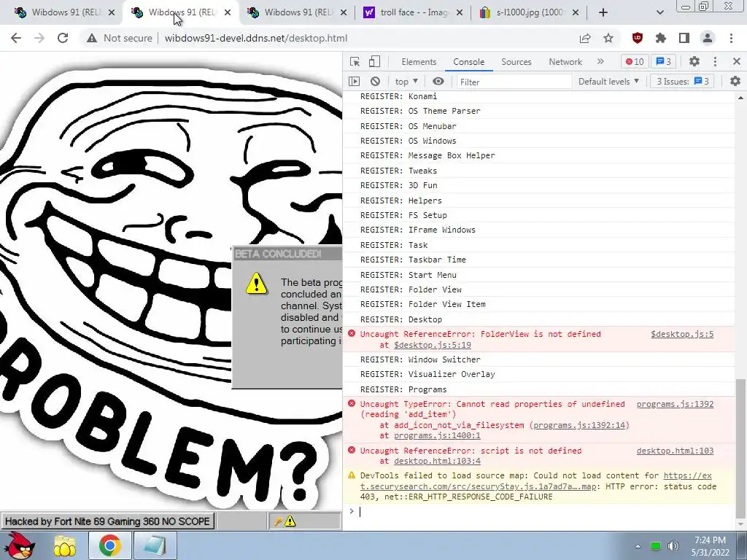Image resolution: width=747 pixels, height=560 pixels.
Task: Open DevTools customize three-dot menu
Action: 715,61
